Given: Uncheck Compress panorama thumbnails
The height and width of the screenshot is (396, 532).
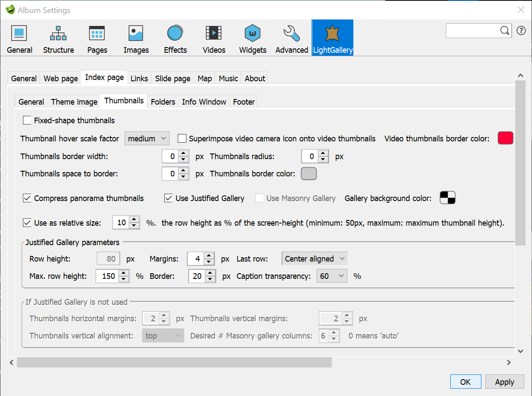Looking at the screenshot, I should [27, 198].
